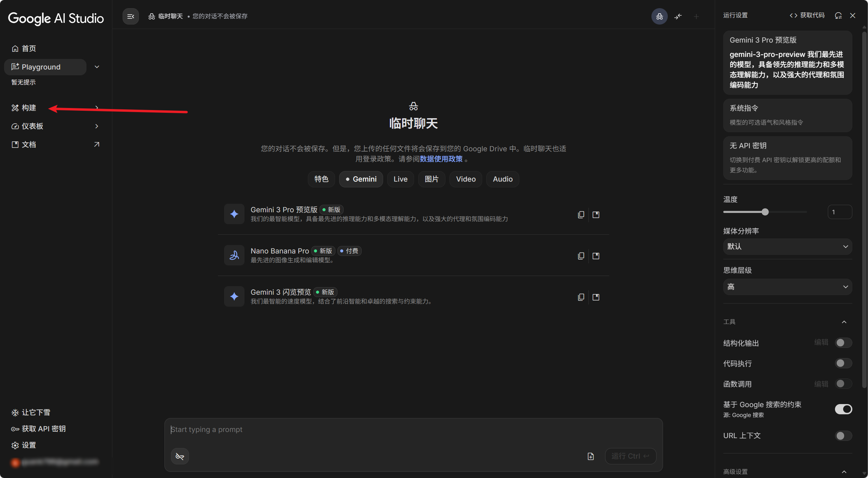
Task: Click the 获取代码 button
Action: point(807,15)
